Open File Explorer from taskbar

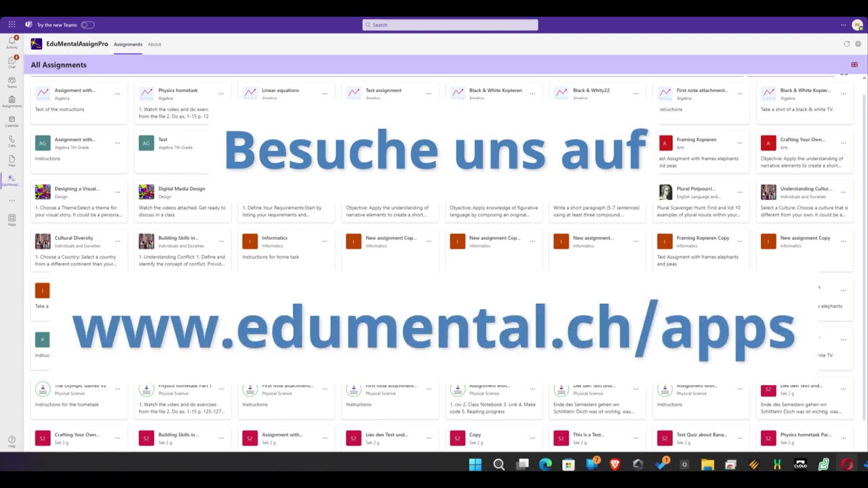(707, 464)
